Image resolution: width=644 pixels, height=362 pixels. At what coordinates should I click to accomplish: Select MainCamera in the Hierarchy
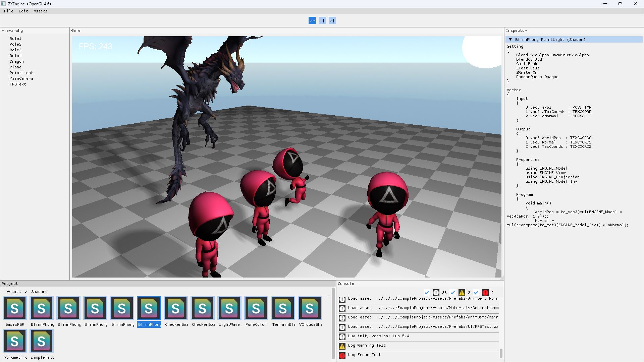click(x=21, y=78)
